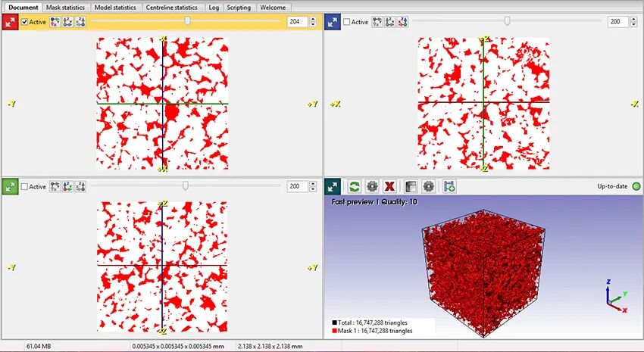
Task: Click voxel size '0.005345 x 0.005345 x 0.005345 mm'
Action: 178,346
